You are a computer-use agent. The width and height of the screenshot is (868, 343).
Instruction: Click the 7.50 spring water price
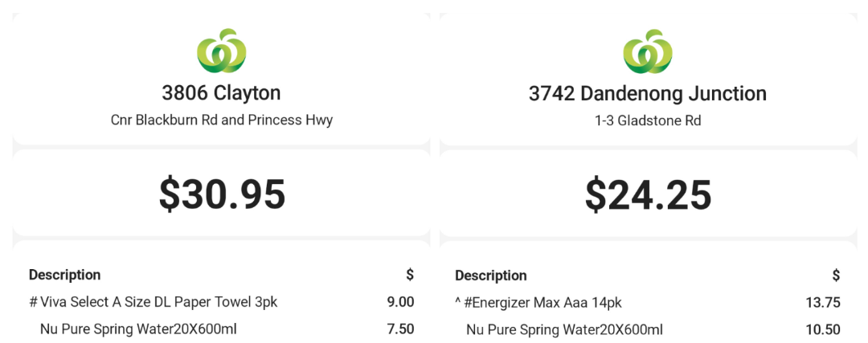point(400,329)
